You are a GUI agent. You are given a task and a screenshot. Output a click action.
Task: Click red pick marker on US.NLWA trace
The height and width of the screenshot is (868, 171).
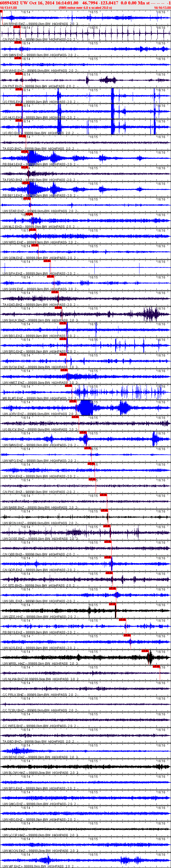point(156,666)
